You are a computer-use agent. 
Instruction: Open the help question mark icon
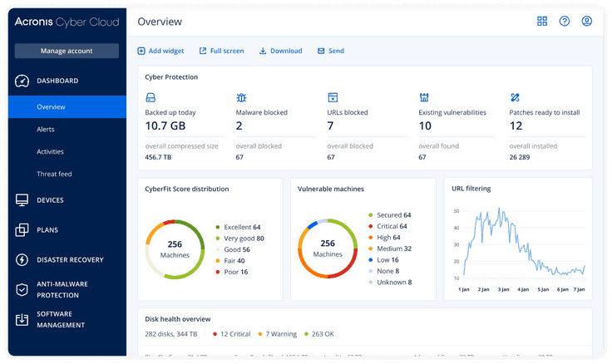[x=565, y=22]
